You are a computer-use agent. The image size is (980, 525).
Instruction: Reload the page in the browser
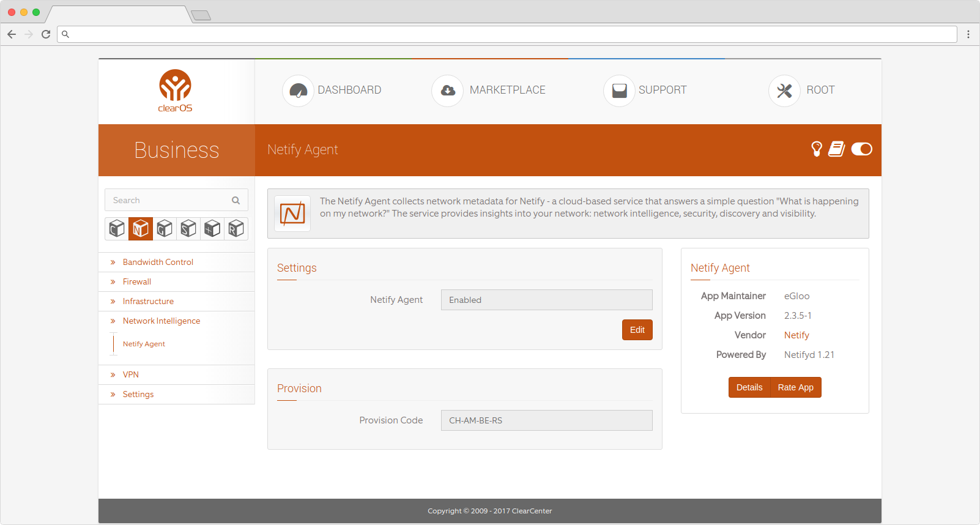click(x=46, y=34)
